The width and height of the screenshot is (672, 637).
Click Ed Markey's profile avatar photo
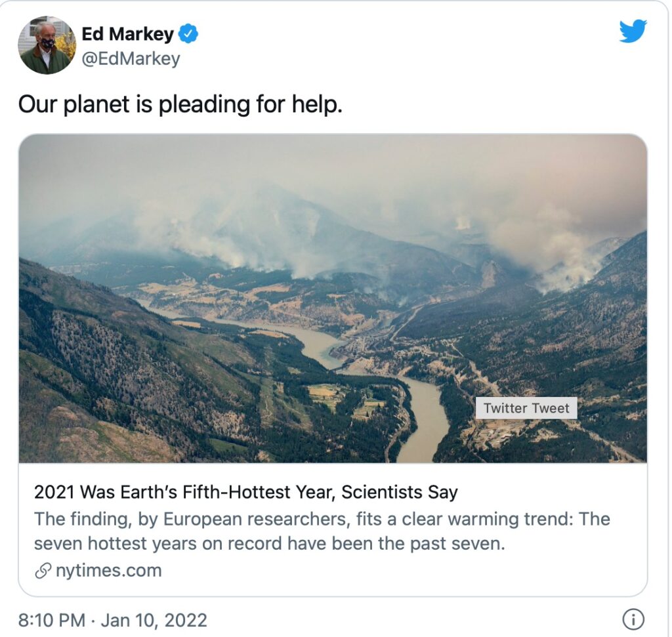[47, 45]
